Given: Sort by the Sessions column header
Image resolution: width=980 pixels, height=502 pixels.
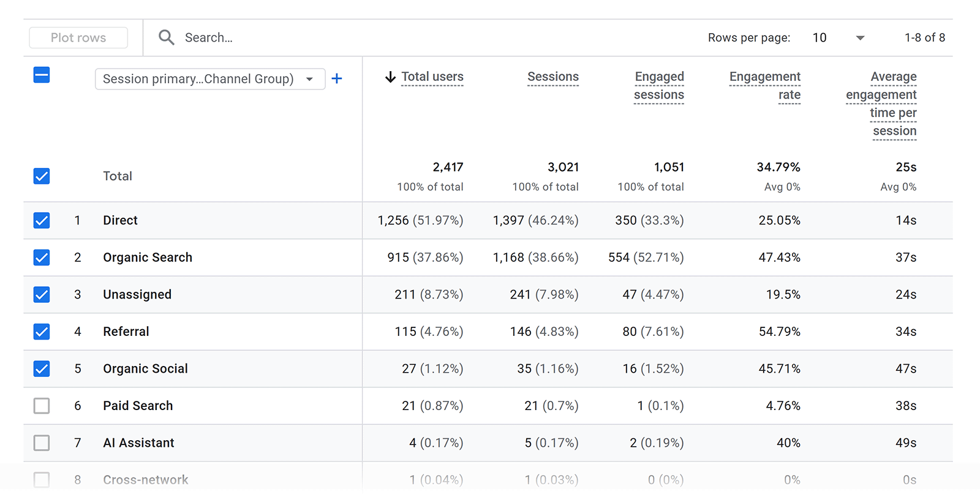Looking at the screenshot, I should point(553,77).
